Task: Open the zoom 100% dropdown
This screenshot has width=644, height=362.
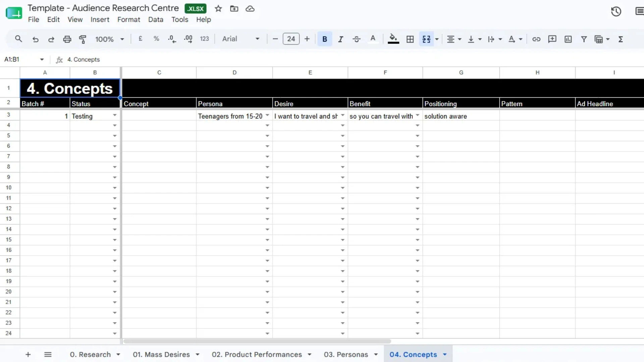Action: 110,39
